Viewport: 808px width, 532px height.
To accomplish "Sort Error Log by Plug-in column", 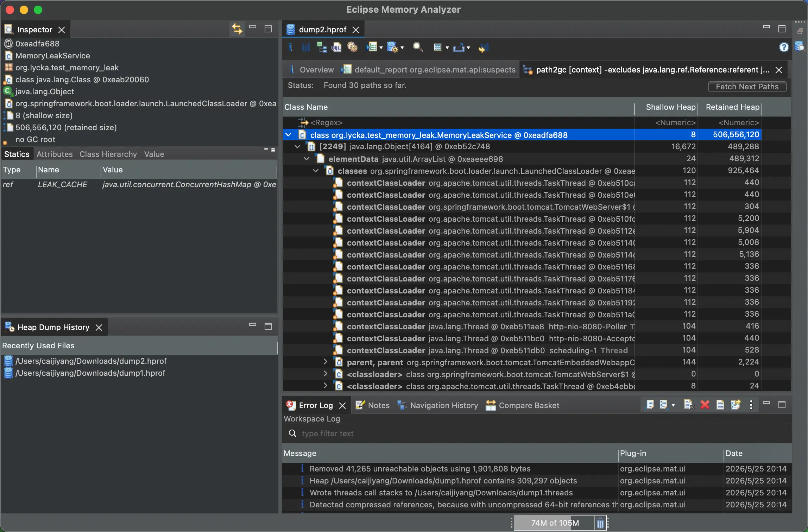I will (671, 454).
